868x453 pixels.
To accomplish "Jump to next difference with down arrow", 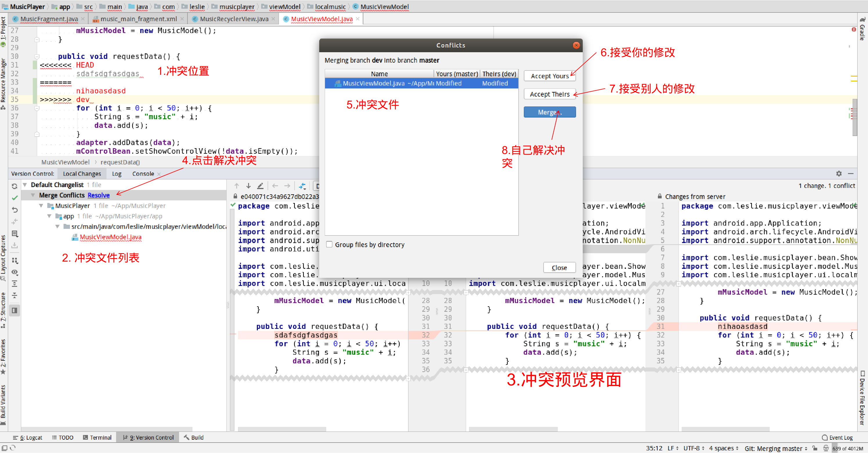I will coord(248,186).
